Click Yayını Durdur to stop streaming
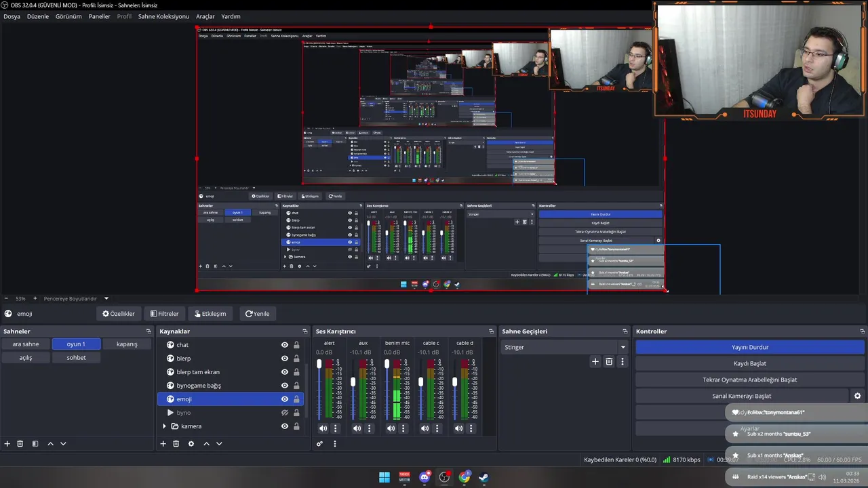The height and width of the screenshot is (488, 868). pos(750,347)
